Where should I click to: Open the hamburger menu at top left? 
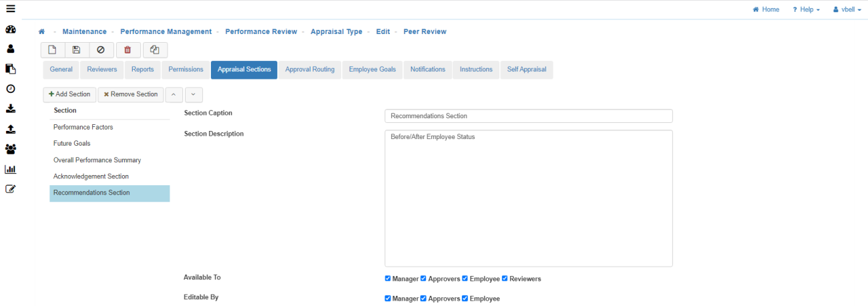pos(11,9)
